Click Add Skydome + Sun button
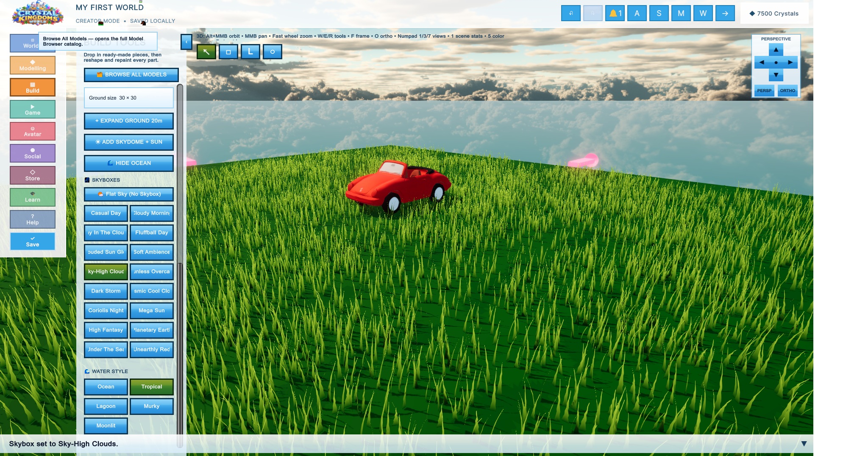Image resolution: width=868 pixels, height=456 pixels. click(x=129, y=142)
